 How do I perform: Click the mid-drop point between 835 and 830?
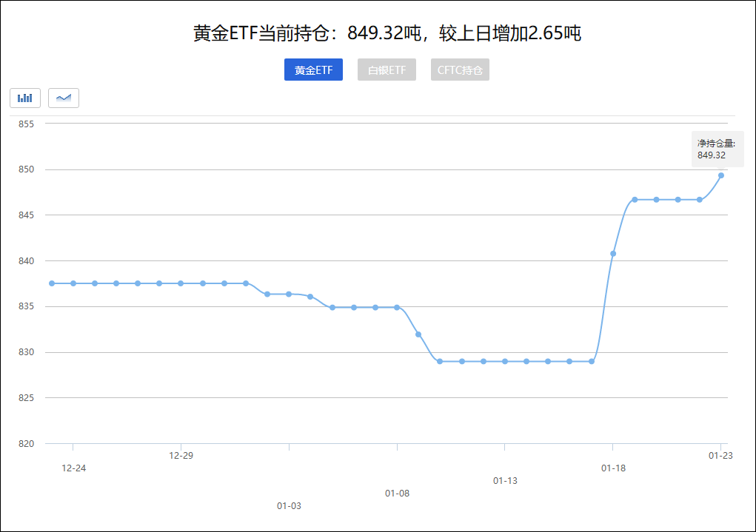click(418, 334)
